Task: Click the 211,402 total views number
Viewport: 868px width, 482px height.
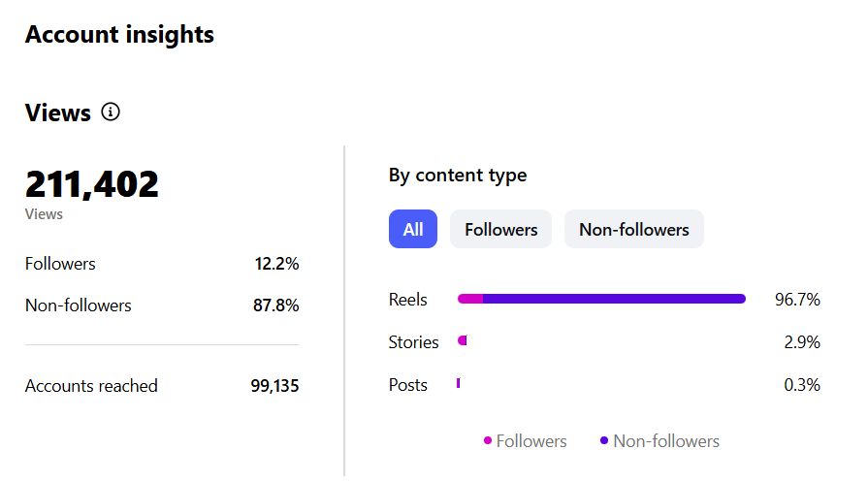Action: tap(92, 184)
